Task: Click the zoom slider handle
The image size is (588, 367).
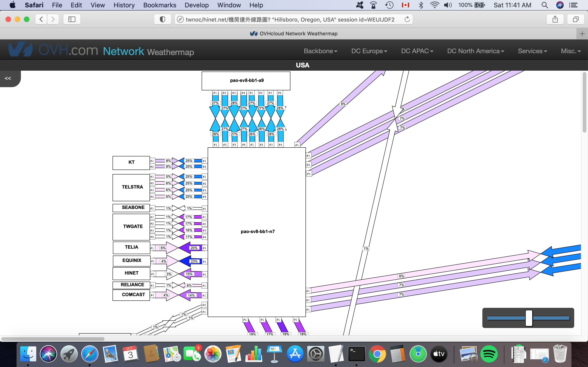Action: (x=529, y=318)
